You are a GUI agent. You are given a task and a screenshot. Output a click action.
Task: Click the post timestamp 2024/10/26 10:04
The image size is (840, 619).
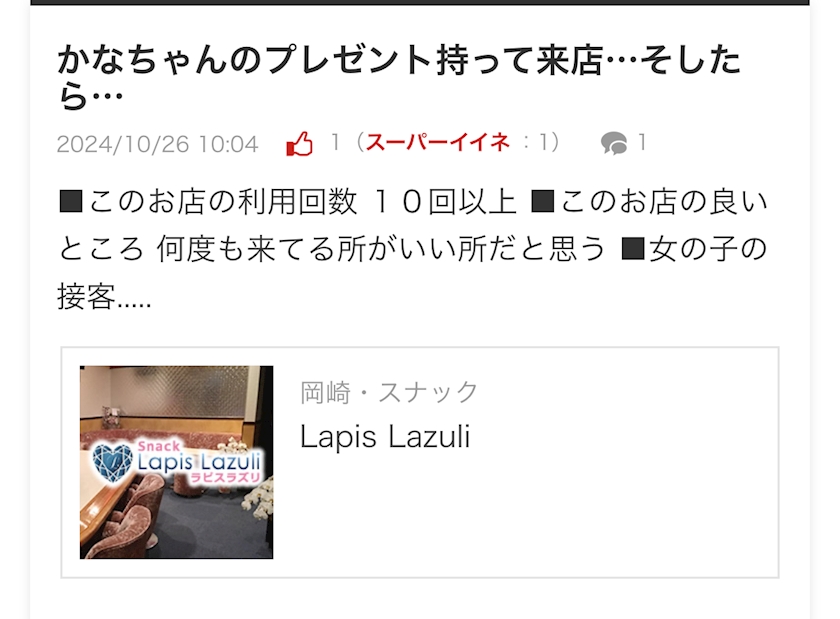point(158,144)
